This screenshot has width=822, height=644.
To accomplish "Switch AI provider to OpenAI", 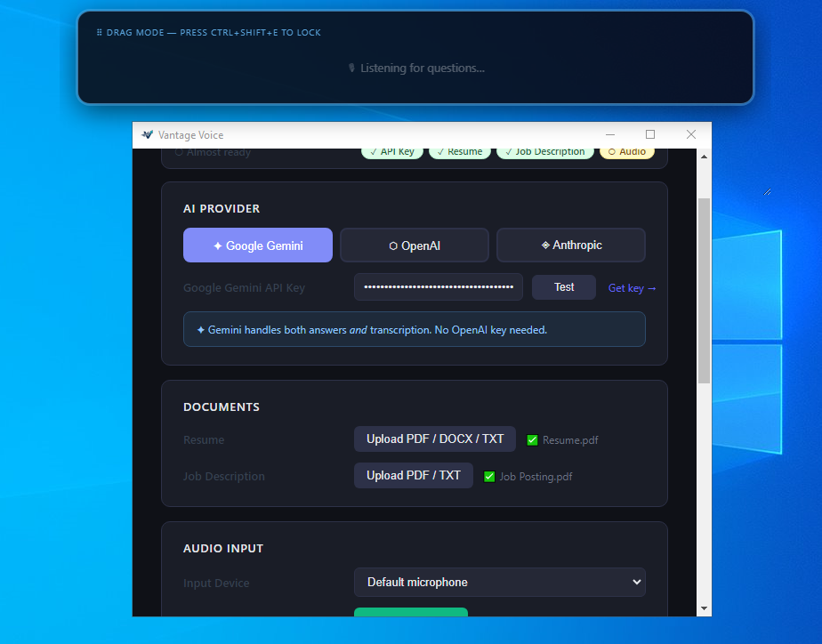I will (x=415, y=246).
